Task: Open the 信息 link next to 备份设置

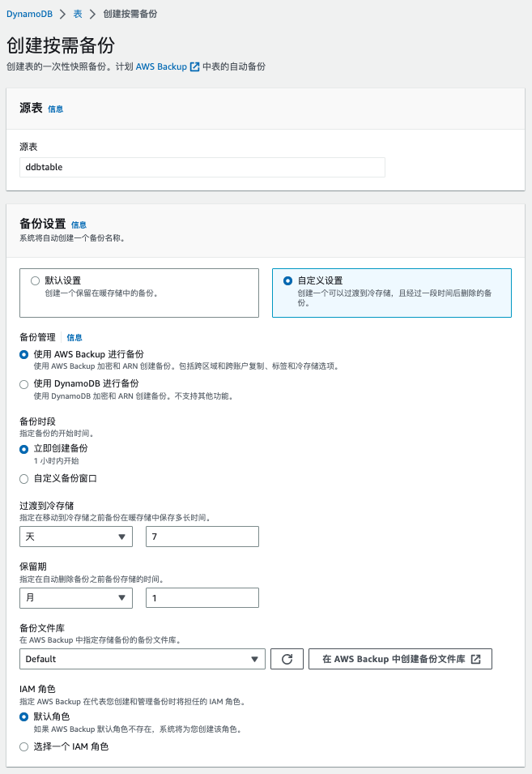Action: 79,225
